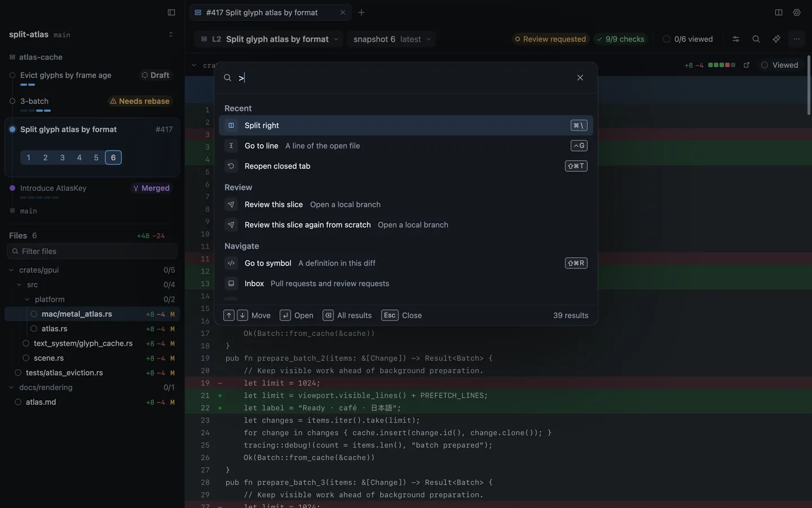Image resolution: width=812 pixels, height=508 pixels.
Task: Run the Split right command
Action: (x=406, y=125)
